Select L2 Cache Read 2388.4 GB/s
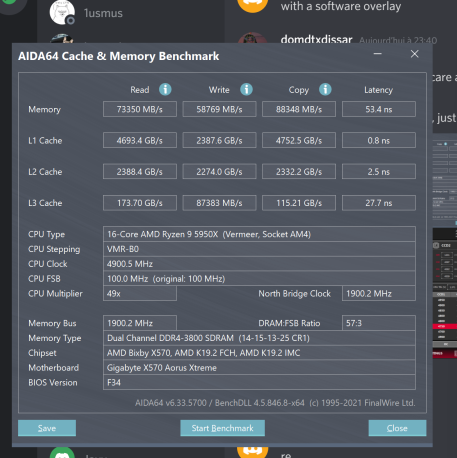 coord(140,172)
